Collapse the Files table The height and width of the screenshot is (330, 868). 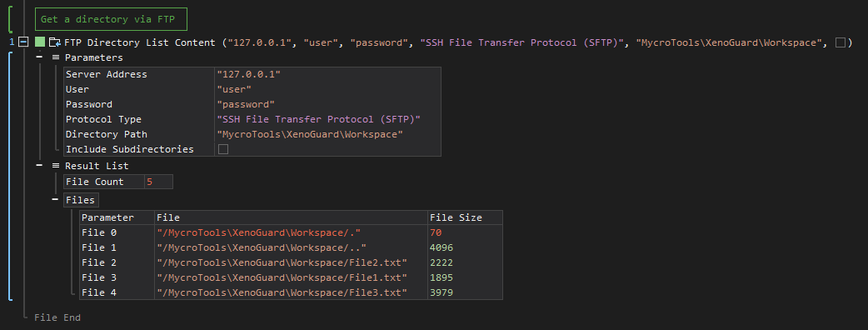coord(55,200)
